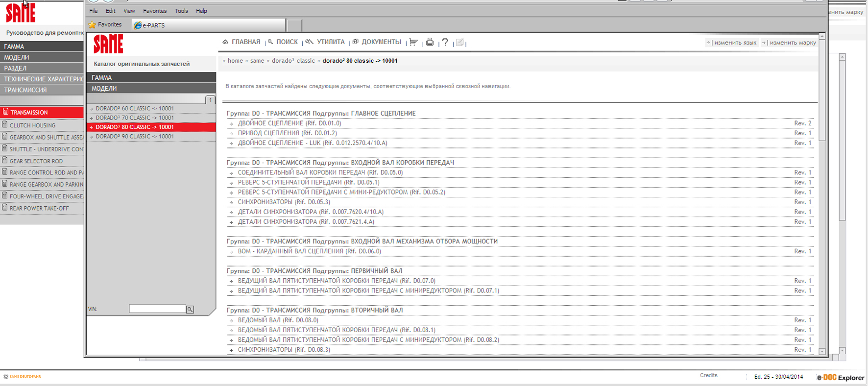This screenshot has height=386, width=868.
Task: Click the Favorites star icon
Action: [92, 24]
